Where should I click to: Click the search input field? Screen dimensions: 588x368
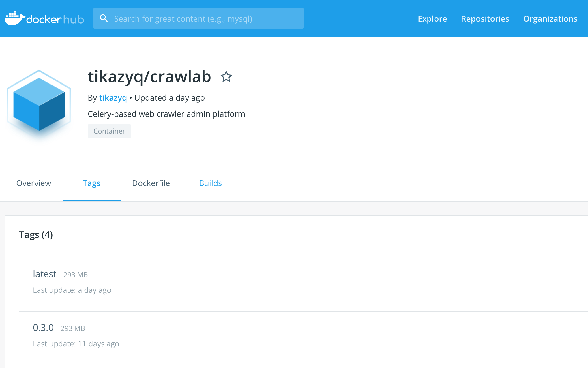tap(198, 18)
